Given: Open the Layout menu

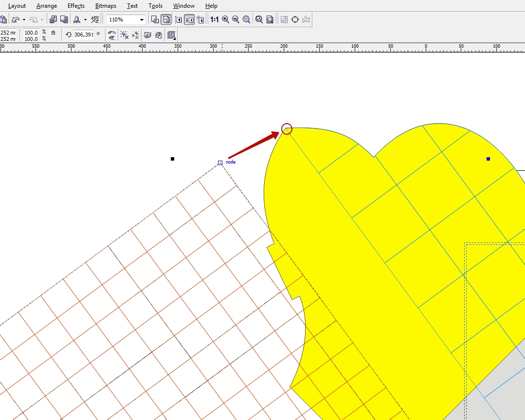Looking at the screenshot, I should click(x=17, y=6).
